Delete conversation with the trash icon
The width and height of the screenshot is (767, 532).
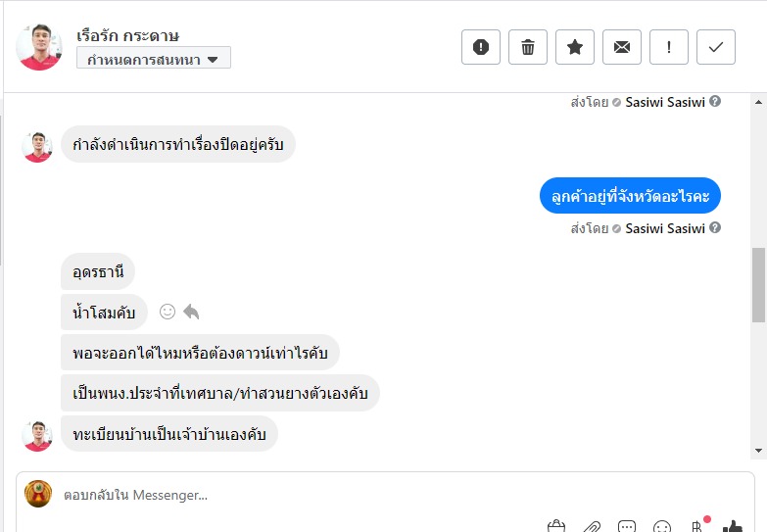coord(528,47)
